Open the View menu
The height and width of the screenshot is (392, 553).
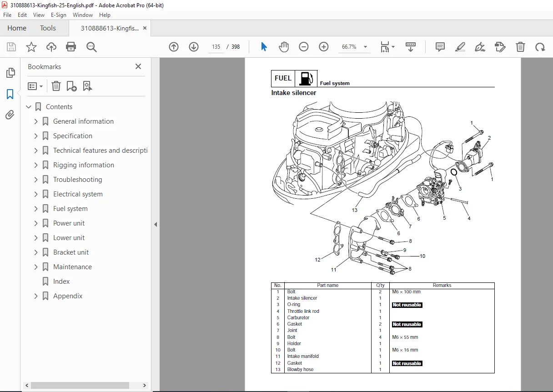tap(39, 15)
